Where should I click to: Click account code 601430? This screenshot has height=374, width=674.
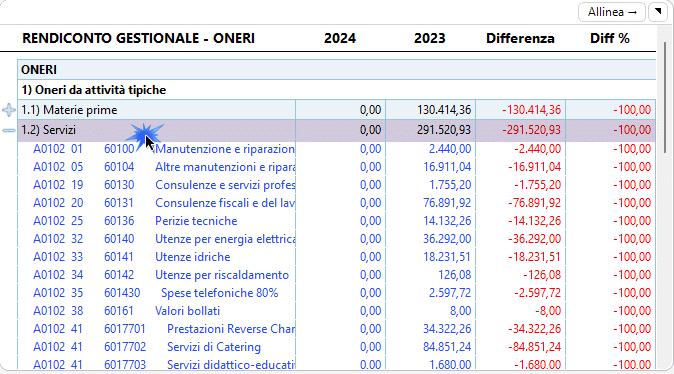point(122,293)
